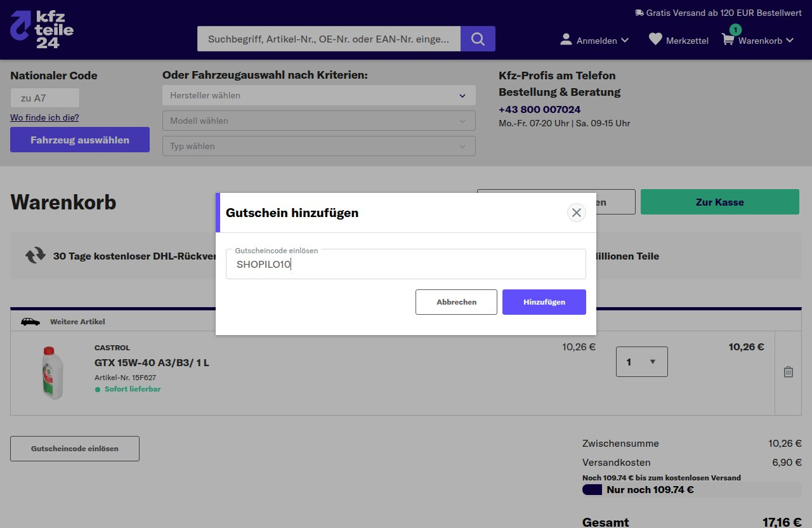This screenshot has height=528, width=812.
Task: Click the Noch 109.74 € bis kostenlosen Versand note
Action: point(662,478)
